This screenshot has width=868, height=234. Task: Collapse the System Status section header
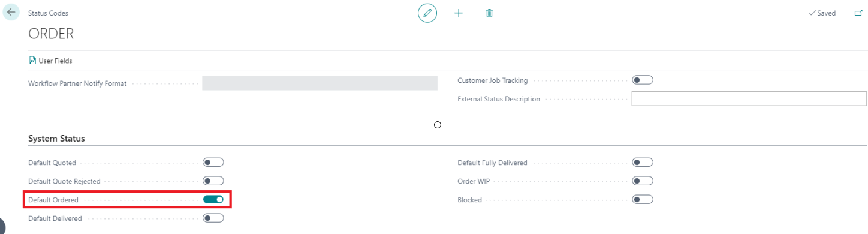pyautogui.click(x=56, y=139)
